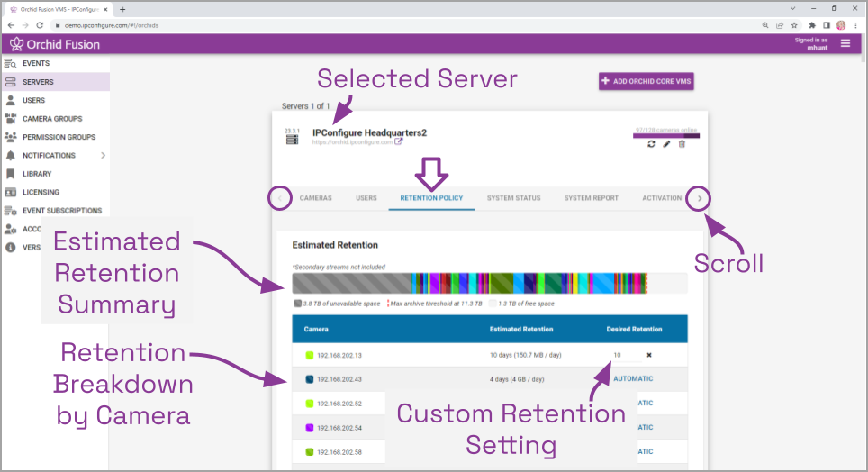Screen dimensions: 868x472
Task: Select the Retention Policy tab
Action: pyautogui.click(x=431, y=198)
